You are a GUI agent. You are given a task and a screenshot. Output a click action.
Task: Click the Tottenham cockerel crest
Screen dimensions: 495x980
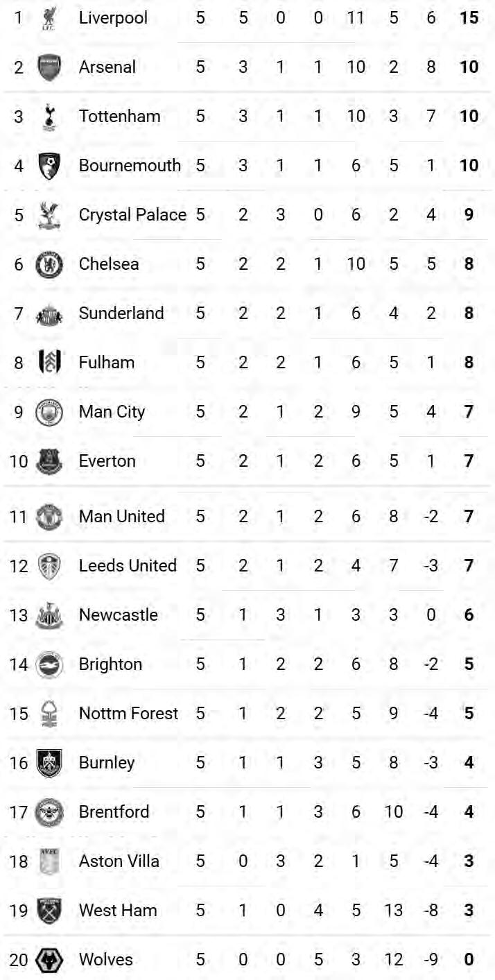coord(49,117)
